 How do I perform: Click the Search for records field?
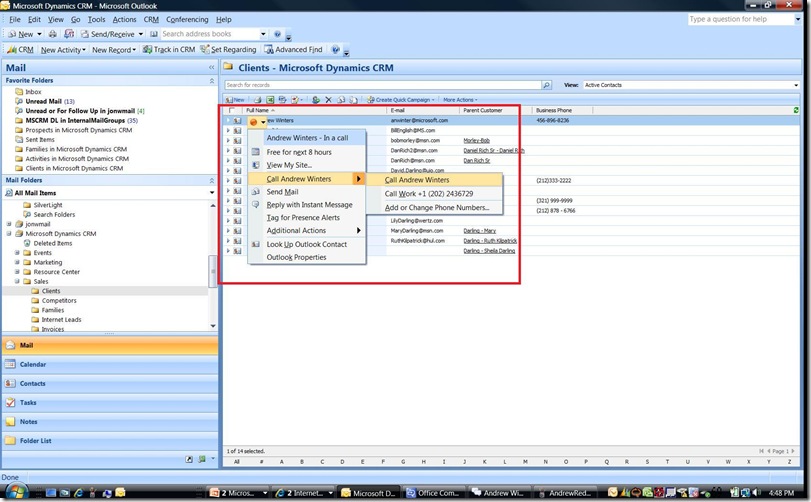pyautogui.click(x=383, y=85)
